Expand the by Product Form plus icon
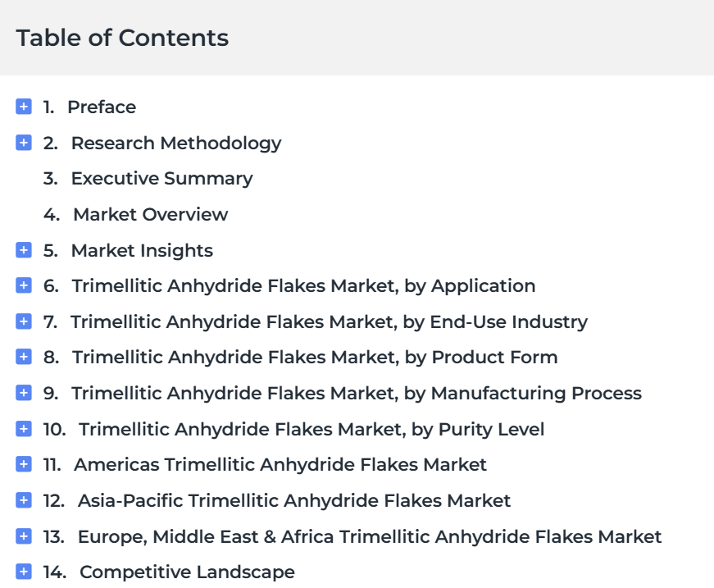This screenshot has width=714, height=588. click(24, 357)
